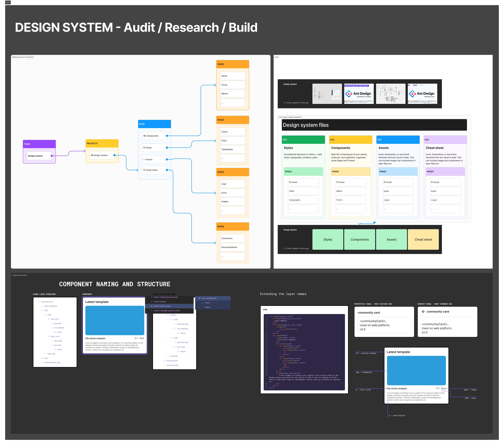Open the yellow Cheat sheet file tile
This screenshot has height=445, width=504.
423,239
